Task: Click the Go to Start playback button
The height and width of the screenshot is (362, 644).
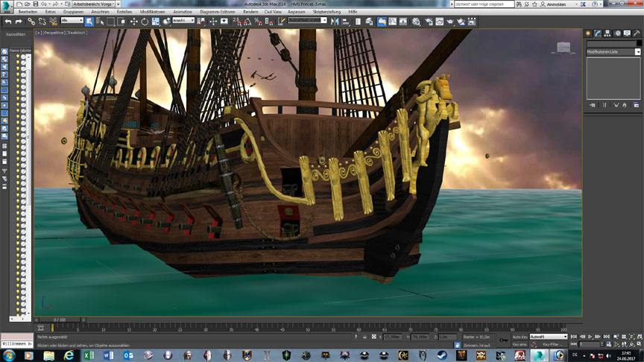Action: coord(574,337)
